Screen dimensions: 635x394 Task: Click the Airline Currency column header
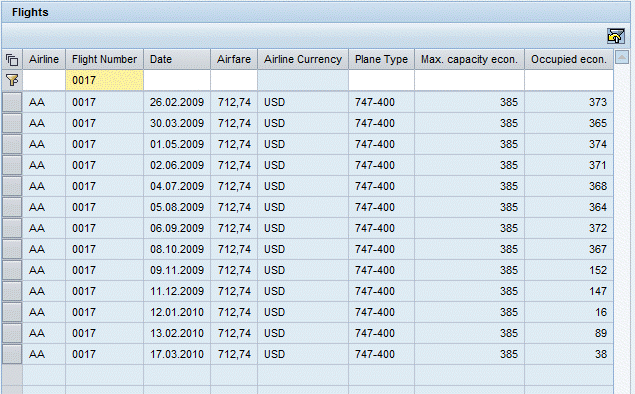coord(303,60)
